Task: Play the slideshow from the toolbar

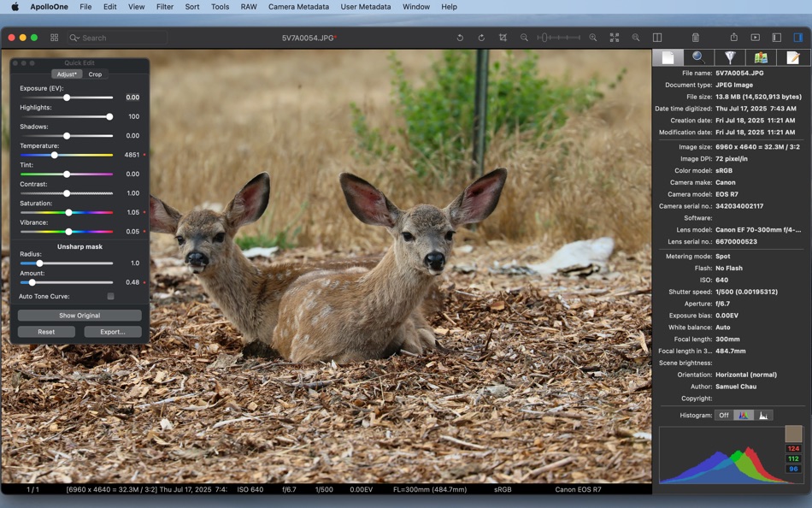Action: point(755,38)
